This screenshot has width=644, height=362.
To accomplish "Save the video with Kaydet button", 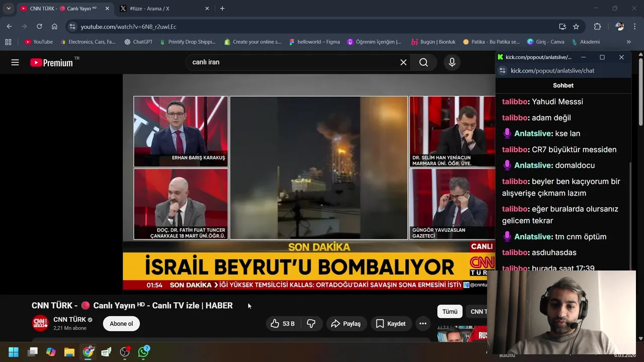I will pyautogui.click(x=391, y=324).
